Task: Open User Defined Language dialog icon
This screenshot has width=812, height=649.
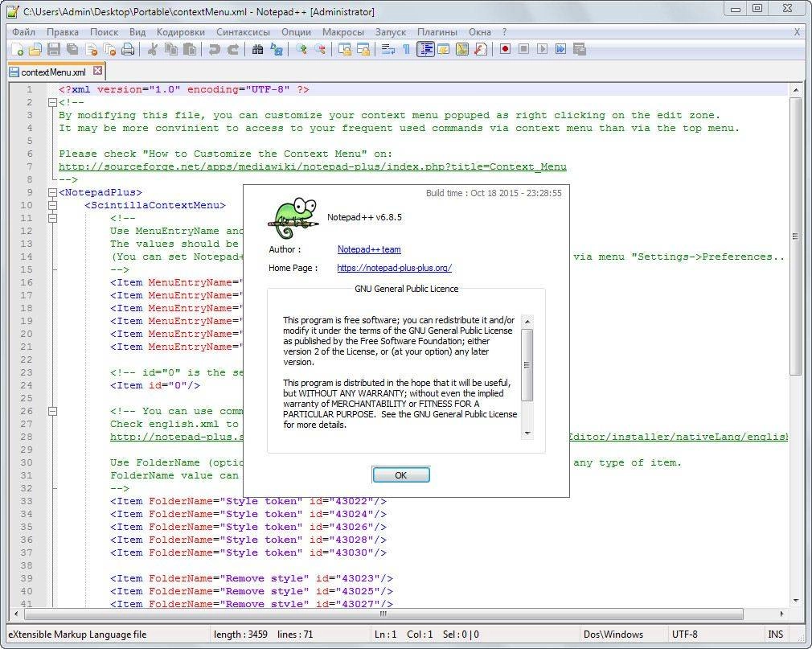Action: (444, 49)
